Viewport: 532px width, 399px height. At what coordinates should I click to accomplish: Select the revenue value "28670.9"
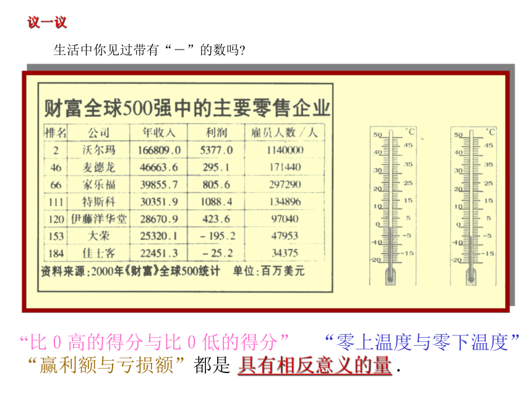(159, 219)
